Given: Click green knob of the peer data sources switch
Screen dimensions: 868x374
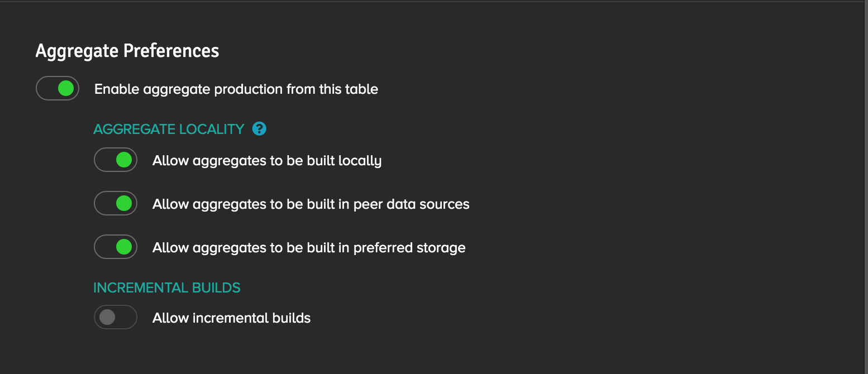Looking at the screenshot, I should click(x=124, y=203).
